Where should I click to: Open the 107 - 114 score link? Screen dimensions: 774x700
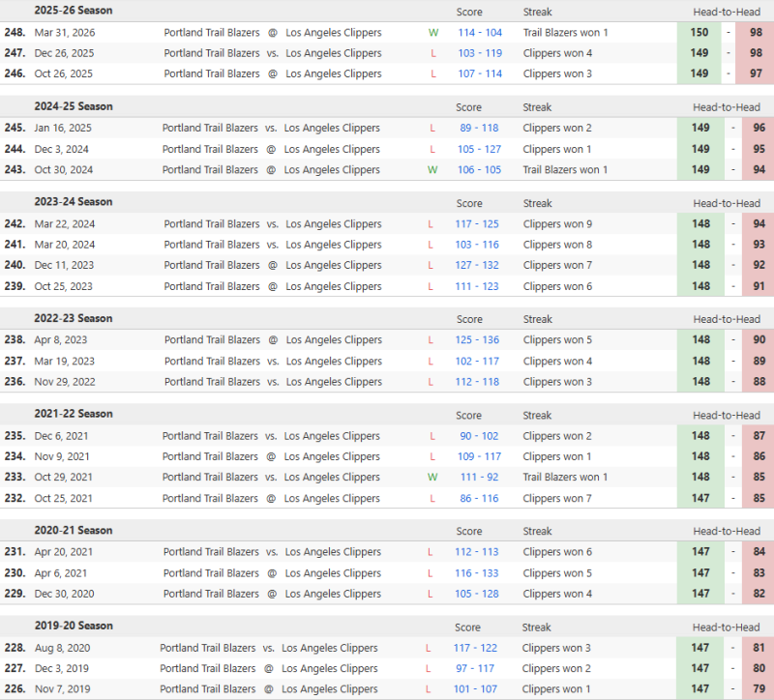[480, 74]
